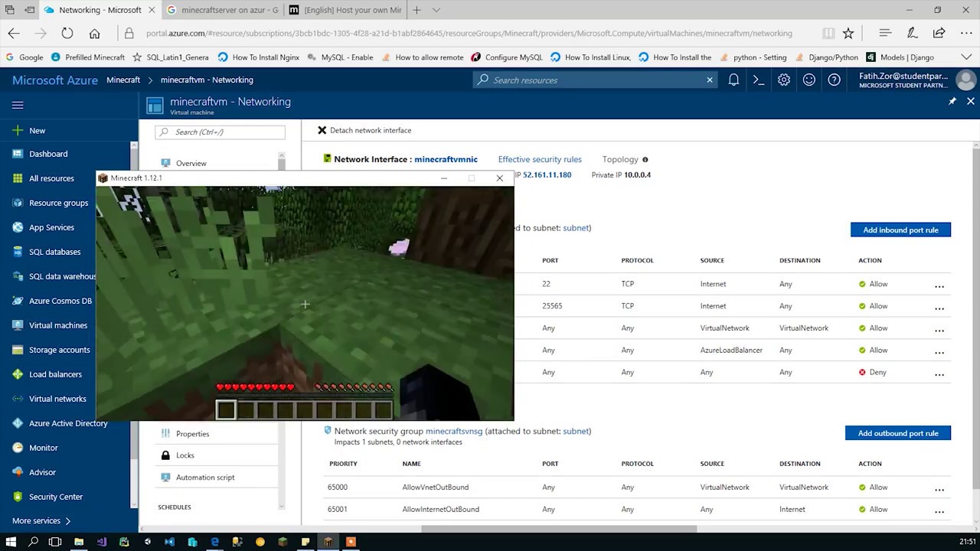
Task: Refresh the browser page
Action: (x=67, y=33)
